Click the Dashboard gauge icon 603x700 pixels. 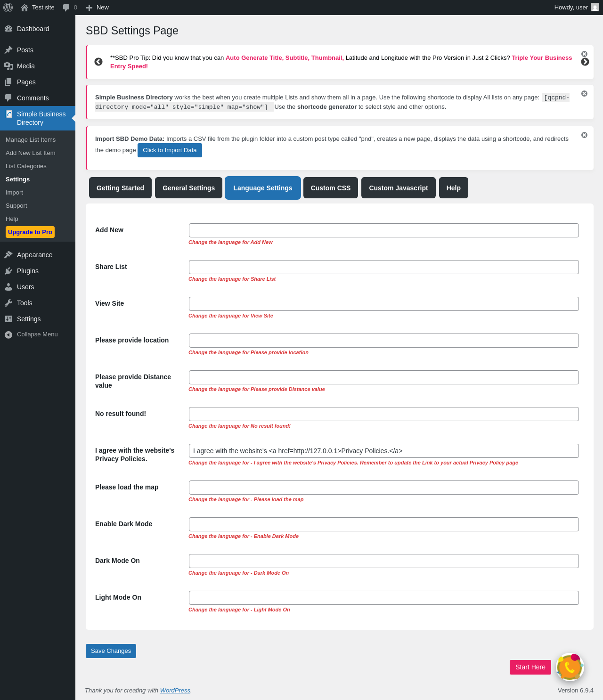8,29
